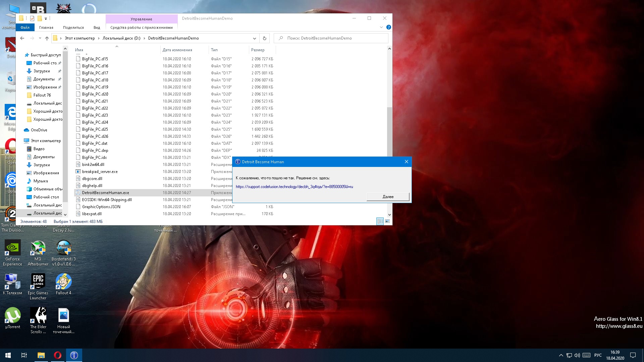Customize quick access toolbar dropdown
Viewport: 644px width, 362px height.
tap(46, 19)
